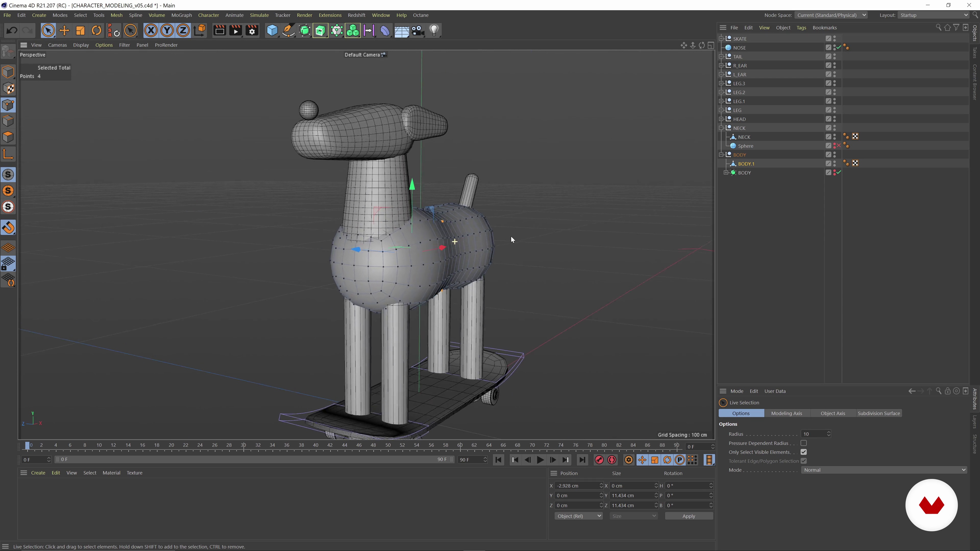Open Material Manager Create menu

coord(38,473)
